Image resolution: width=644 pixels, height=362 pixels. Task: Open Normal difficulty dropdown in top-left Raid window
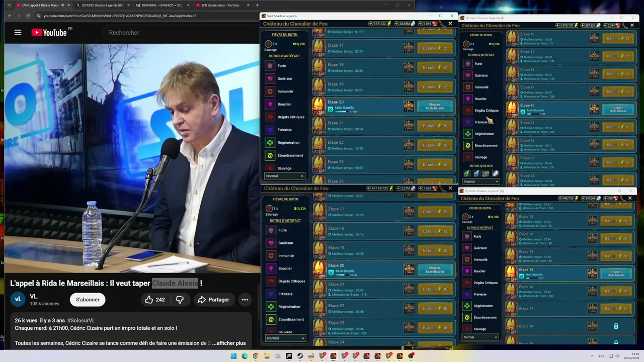click(x=285, y=176)
